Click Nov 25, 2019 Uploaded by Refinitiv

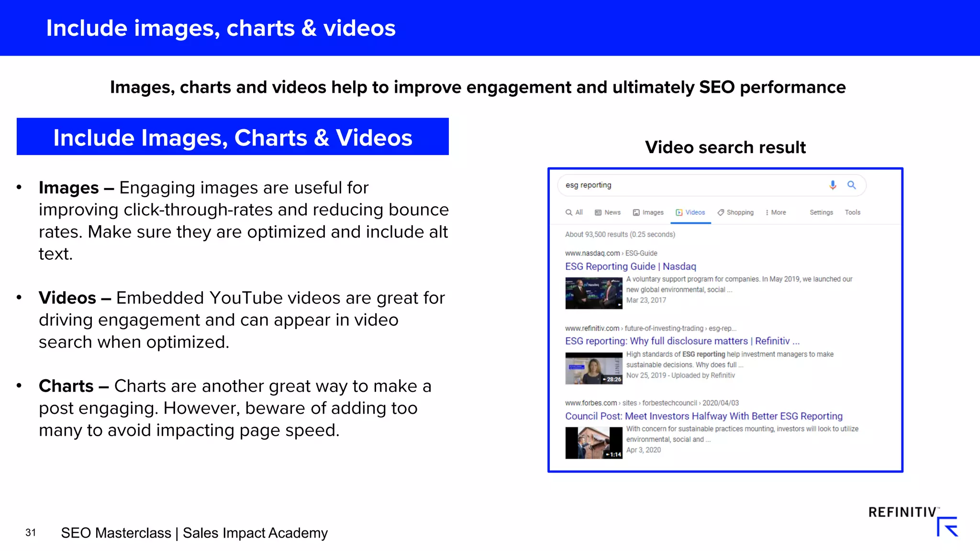680,375
